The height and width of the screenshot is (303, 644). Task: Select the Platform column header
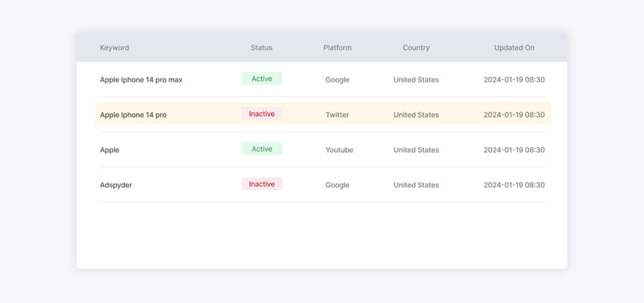(337, 48)
